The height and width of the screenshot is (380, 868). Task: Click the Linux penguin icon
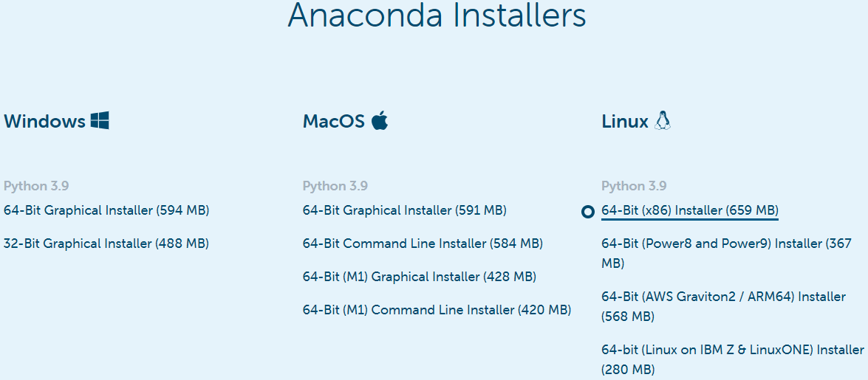click(663, 121)
